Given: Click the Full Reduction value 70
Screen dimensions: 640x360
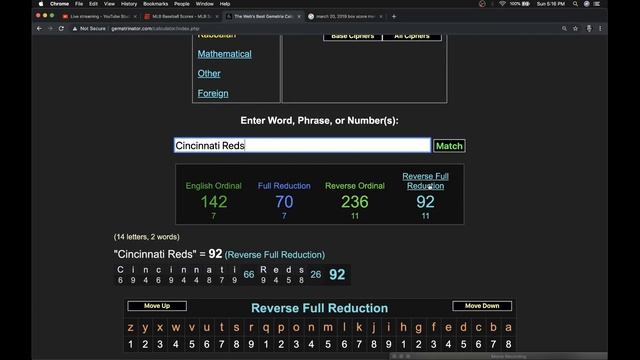Looking at the screenshot, I should click(284, 202).
